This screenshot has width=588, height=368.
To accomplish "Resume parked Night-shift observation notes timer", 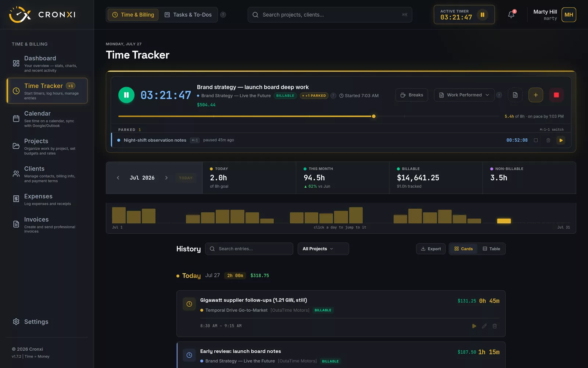I will [561, 140].
